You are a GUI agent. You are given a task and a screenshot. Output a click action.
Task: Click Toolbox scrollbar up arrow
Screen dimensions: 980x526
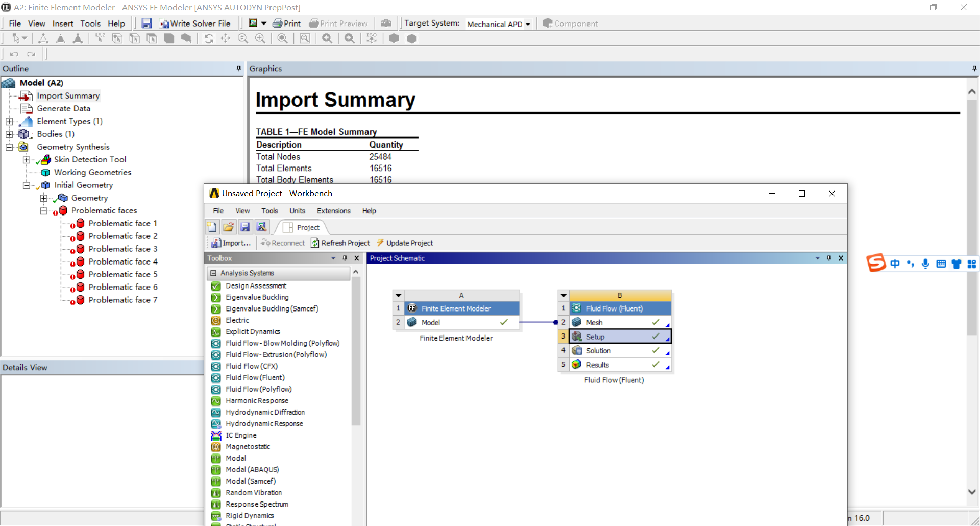(x=356, y=272)
